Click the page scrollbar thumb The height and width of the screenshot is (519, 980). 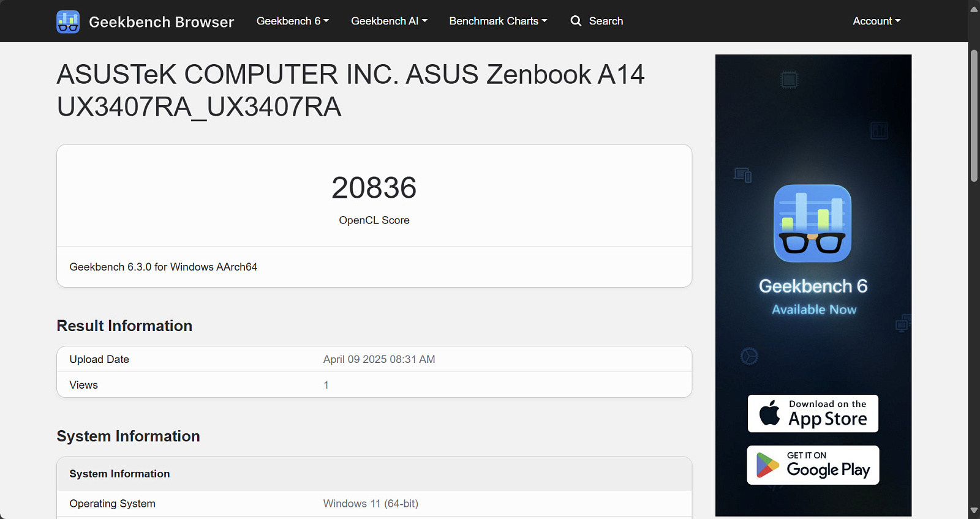974,116
